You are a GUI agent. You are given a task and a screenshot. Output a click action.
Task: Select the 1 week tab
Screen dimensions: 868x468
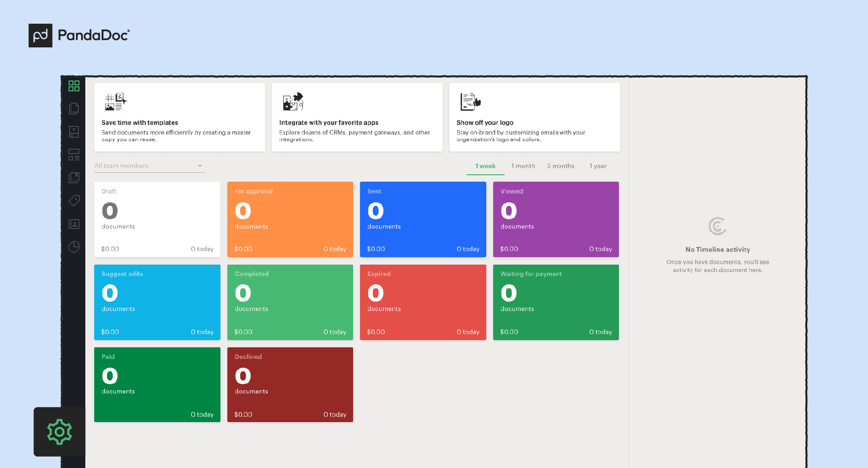point(485,166)
